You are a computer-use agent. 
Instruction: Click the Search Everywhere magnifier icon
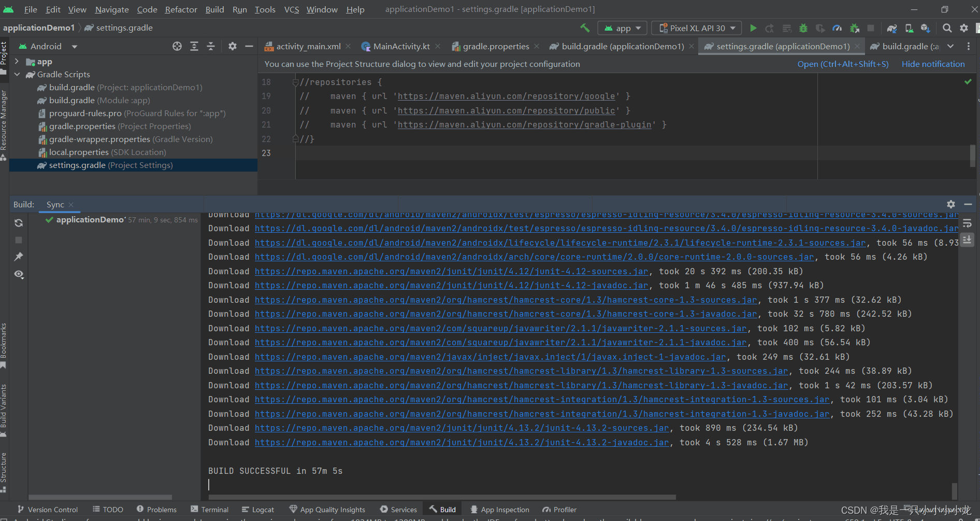(947, 28)
